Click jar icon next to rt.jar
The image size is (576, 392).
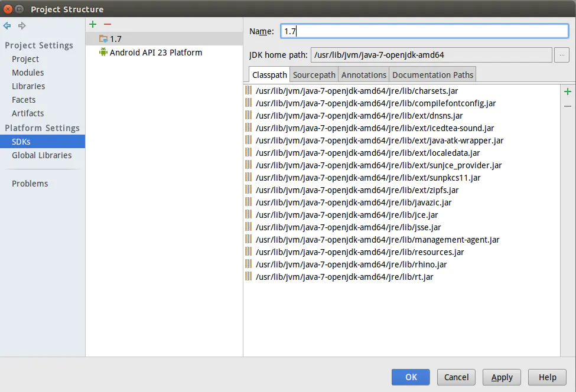coord(249,276)
